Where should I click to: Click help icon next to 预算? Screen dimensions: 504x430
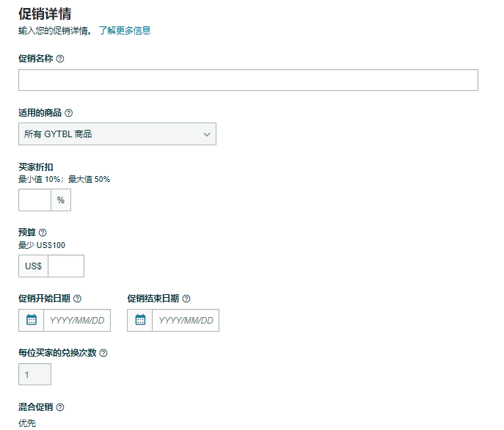click(43, 232)
